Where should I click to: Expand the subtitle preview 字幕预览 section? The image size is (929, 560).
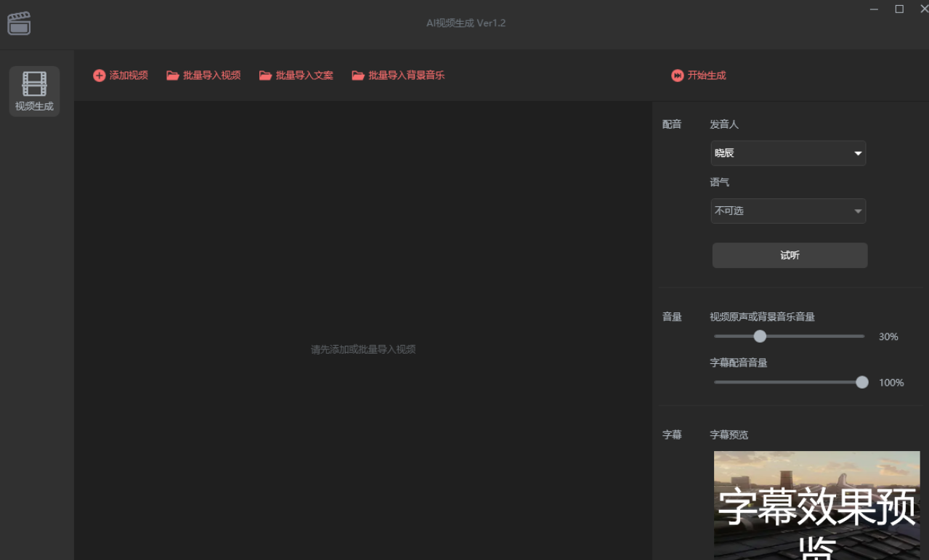coord(729,434)
